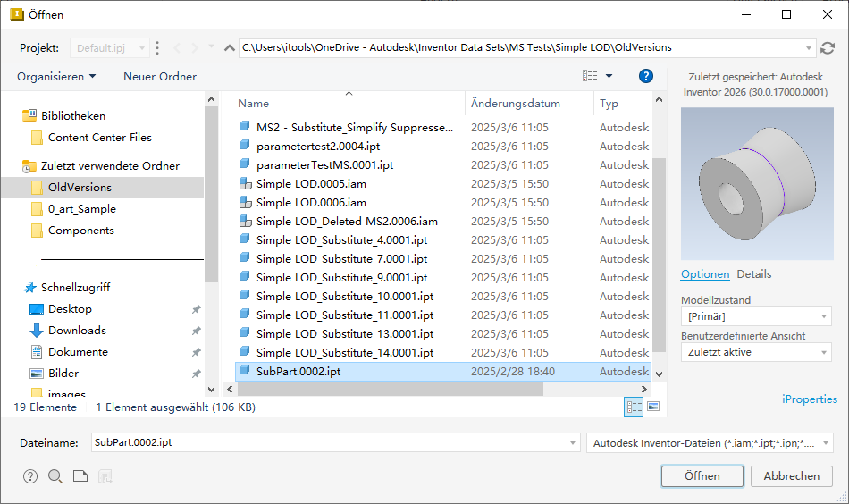Viewport: 849px width, 504px height.
Task: Click the folder-tab icon beside the magnifier
Action: coord(80,476)
